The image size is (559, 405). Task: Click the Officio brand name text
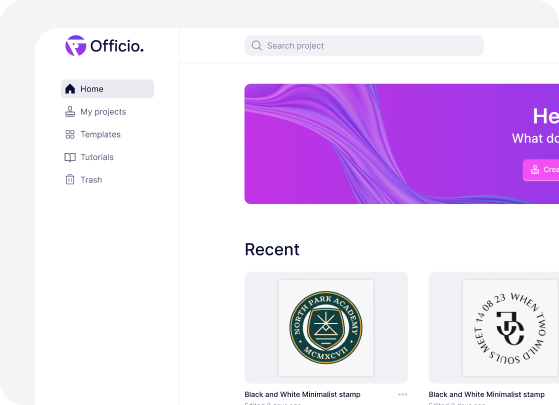[117, 46]
